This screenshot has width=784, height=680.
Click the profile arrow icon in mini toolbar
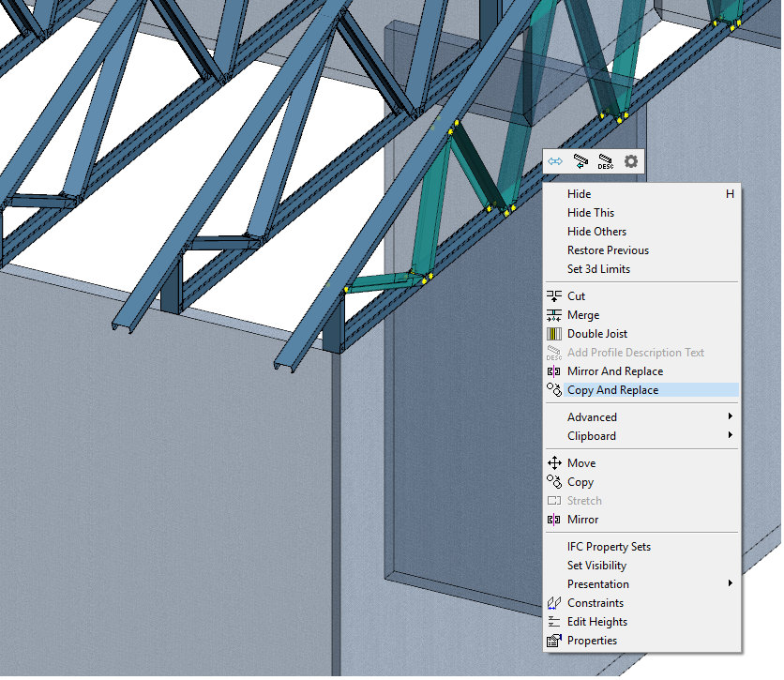(x=580, y=161)
